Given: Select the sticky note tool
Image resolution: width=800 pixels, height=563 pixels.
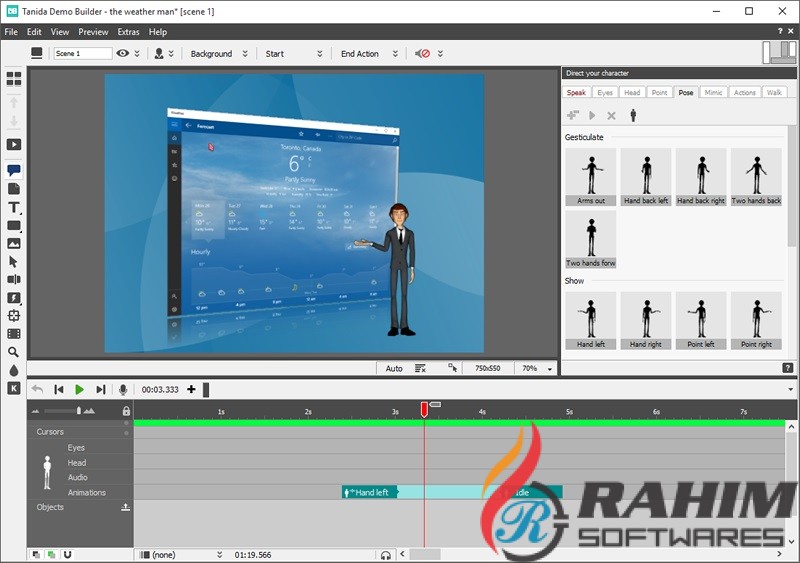Looking at the screenshot, I should pyautogui.click(x=14, y=189).
